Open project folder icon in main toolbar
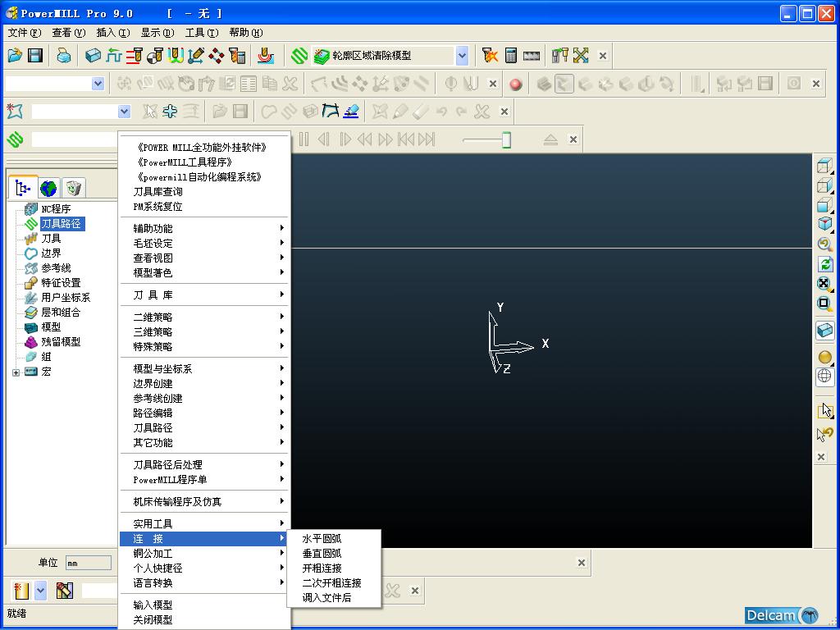The height and width of the screenshot is (630, 840). point(15,55)
